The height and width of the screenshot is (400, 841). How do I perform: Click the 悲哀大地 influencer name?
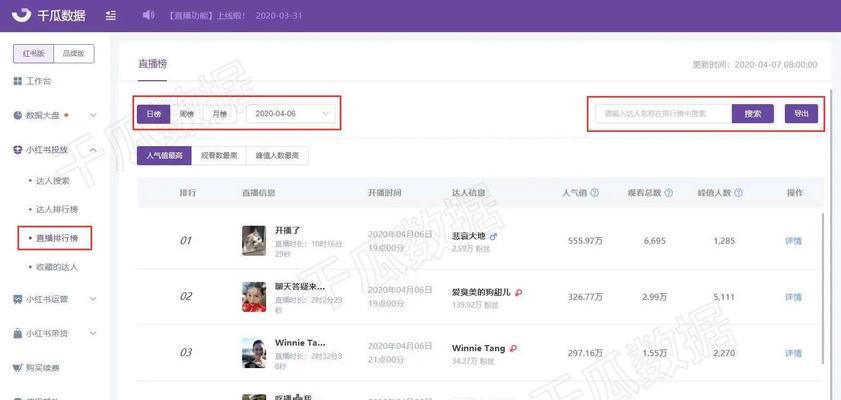coord(469,236)
